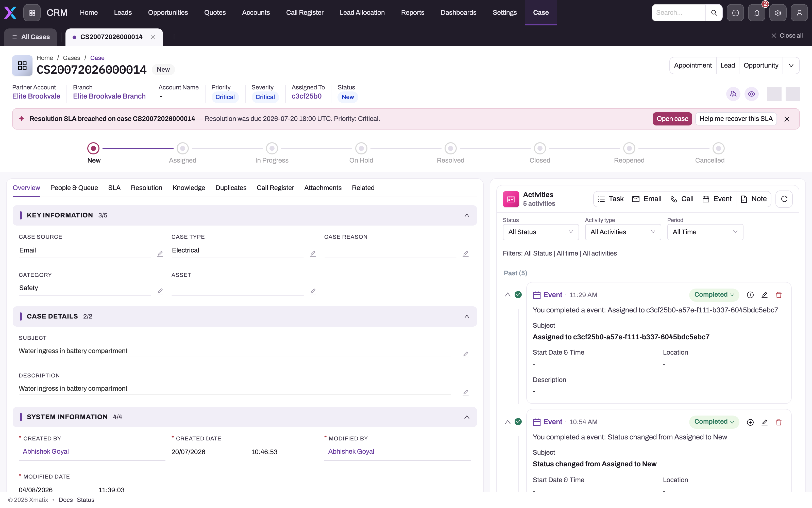The image size is (812, 508).
Task: Open the Dashboards menu
Action: (x=458, y=13)
